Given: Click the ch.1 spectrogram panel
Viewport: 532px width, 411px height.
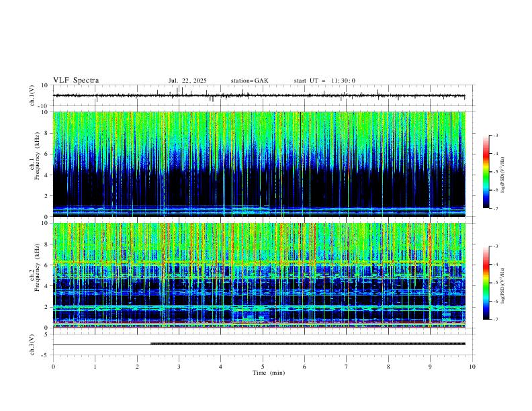Looking at the screenshot, I should (x=259, y=164).
